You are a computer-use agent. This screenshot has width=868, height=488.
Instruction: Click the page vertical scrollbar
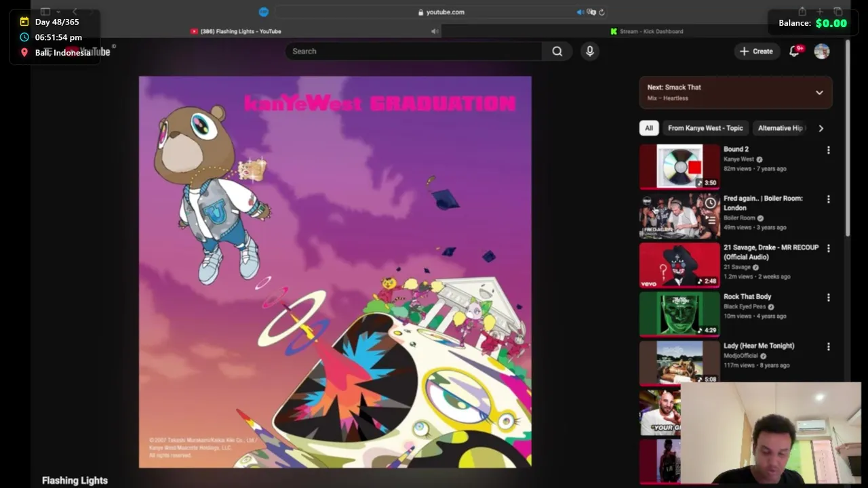[x=848, y=139]
